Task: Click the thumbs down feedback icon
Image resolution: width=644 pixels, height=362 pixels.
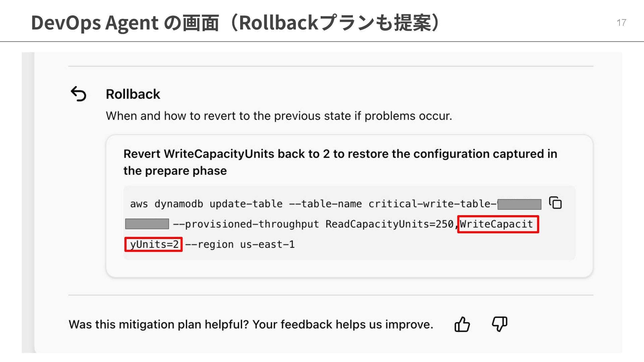Action: (x=499, y=324)
